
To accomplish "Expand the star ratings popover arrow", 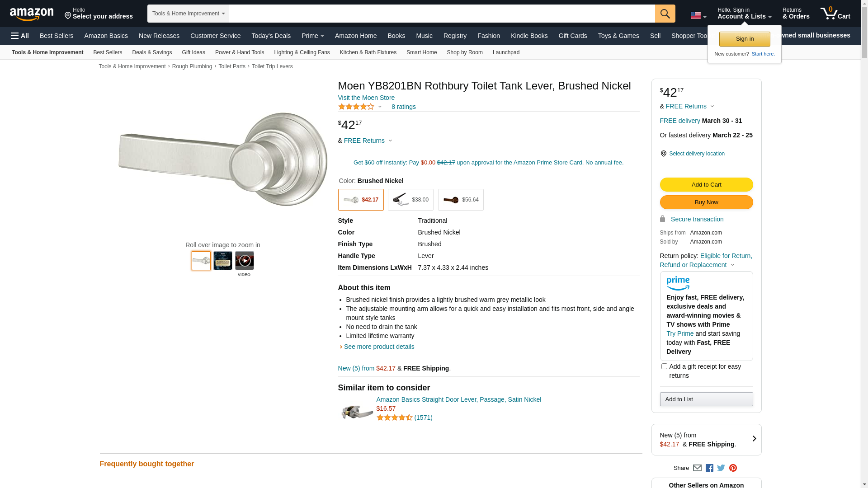I will click(380, 107).
